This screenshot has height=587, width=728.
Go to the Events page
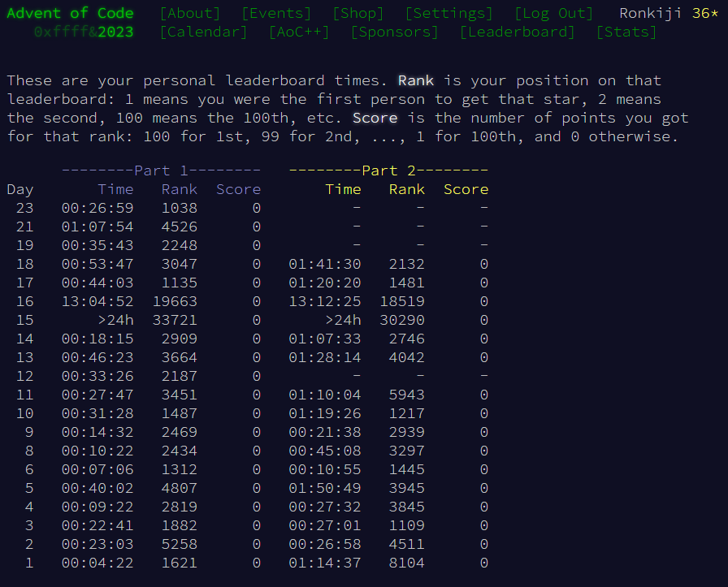point(276,13)
